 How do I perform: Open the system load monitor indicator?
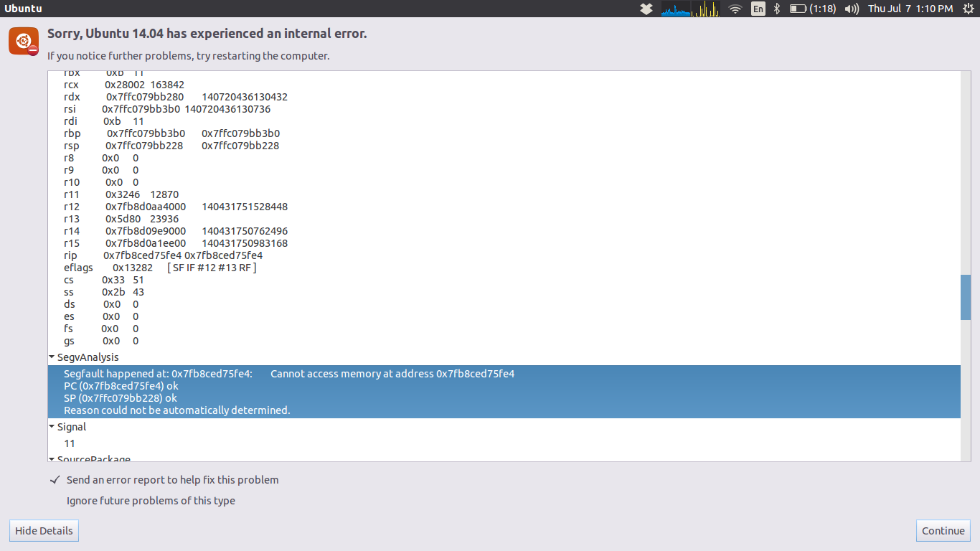click(x=690, y=9)
